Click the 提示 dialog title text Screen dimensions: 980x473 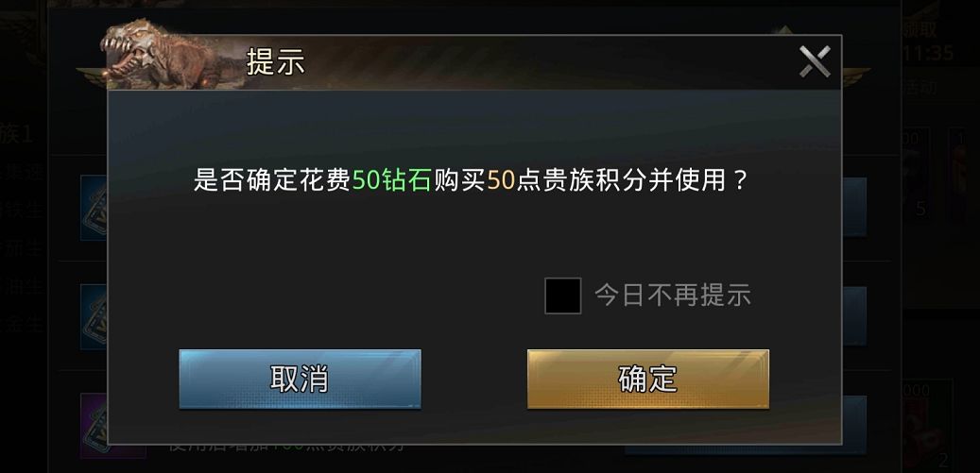coord(276,61)
